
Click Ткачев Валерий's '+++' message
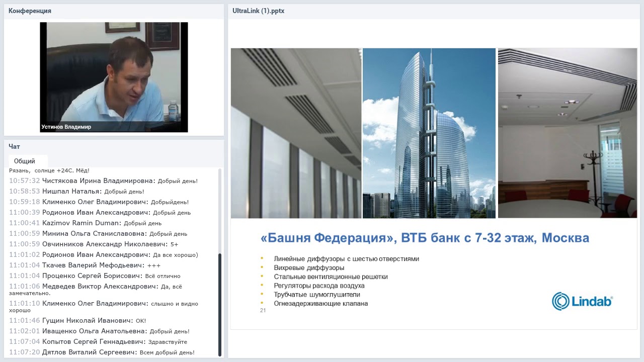[85, 265]
